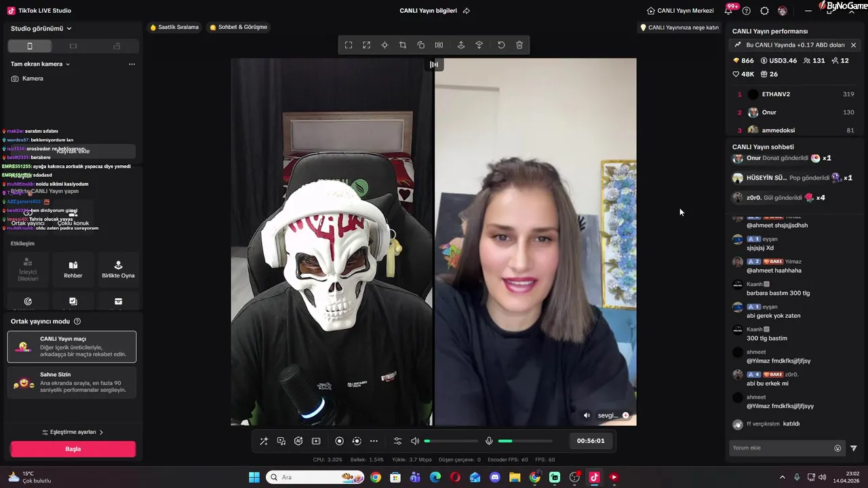Click the stream timer 00:56:01
This screenshot has width=868, height=488.
tap(591, 441)
